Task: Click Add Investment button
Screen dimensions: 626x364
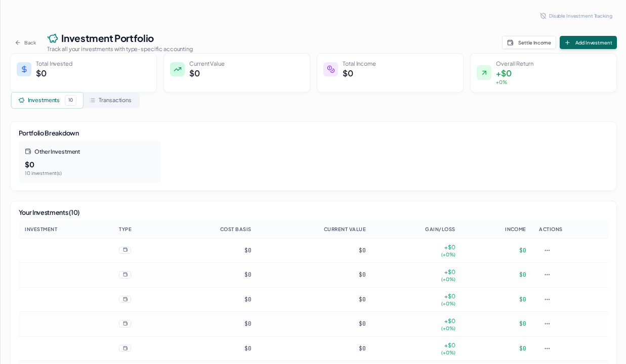Action: (x=588, y=42)
